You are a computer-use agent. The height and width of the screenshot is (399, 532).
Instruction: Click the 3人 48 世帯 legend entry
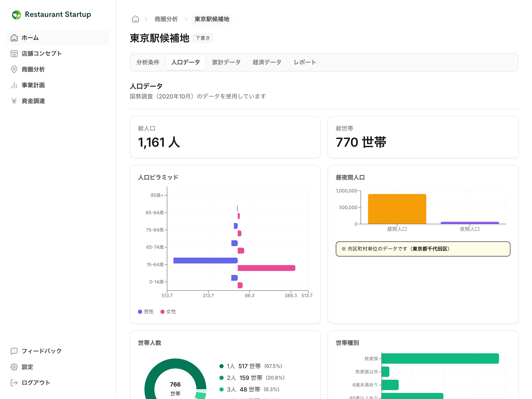point(249,389)
